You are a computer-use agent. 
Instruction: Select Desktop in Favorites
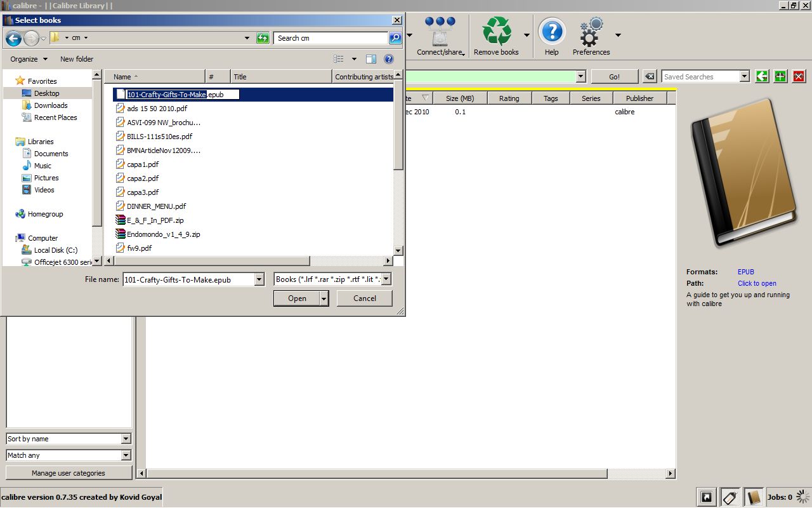click(x=47, y=93)
